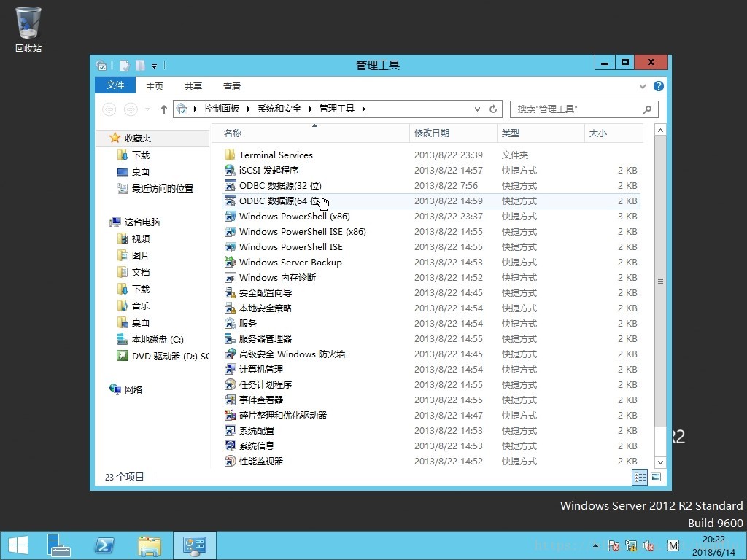Switch to large icons view layout
The height and width of the screenshot is (560, 747).
(x=656, y=477)
